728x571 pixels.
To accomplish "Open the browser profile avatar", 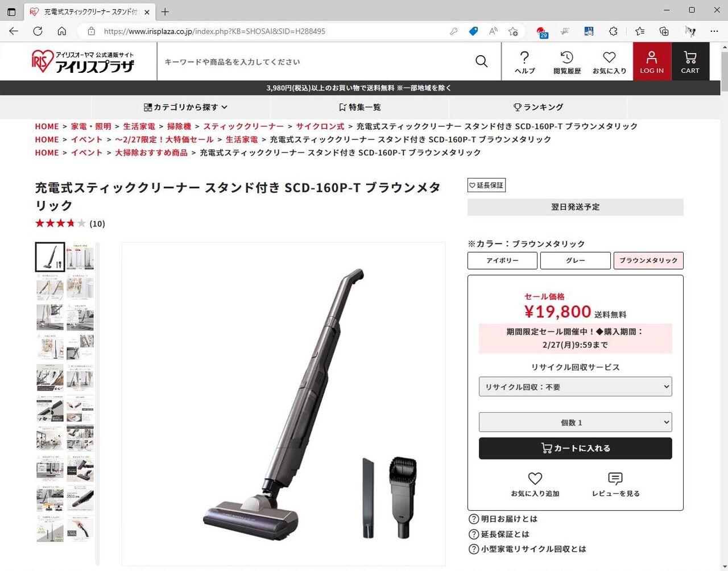I will click(690, 31).
